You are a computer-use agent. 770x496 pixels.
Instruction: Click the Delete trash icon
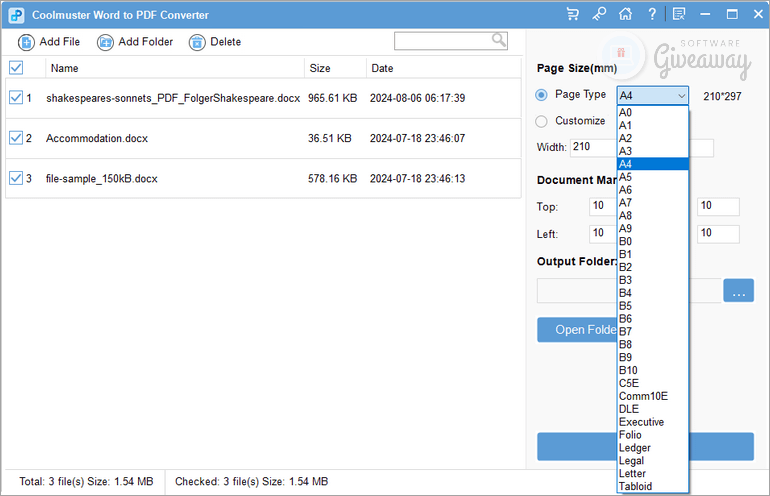point(197,43)
